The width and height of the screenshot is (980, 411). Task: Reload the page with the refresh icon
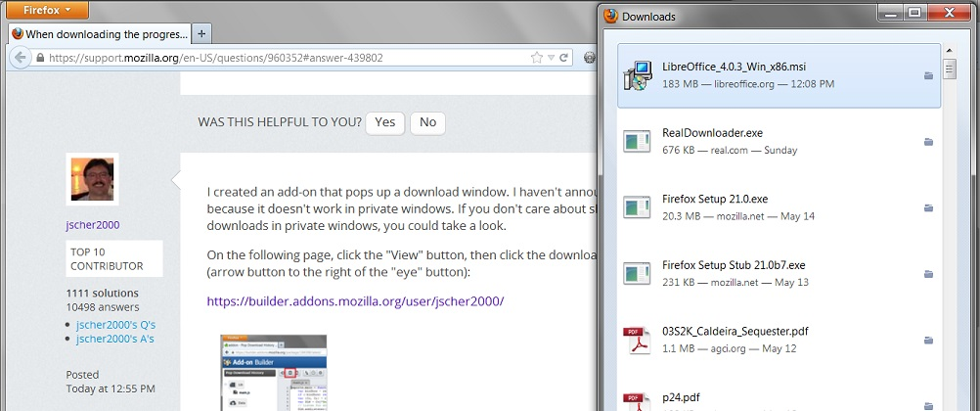(x=563, y=58)
